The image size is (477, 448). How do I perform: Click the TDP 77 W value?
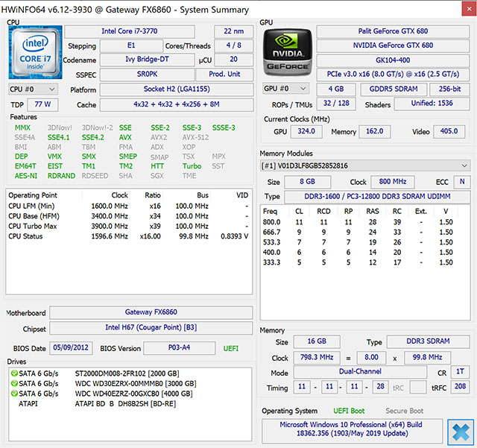[42, 104]
